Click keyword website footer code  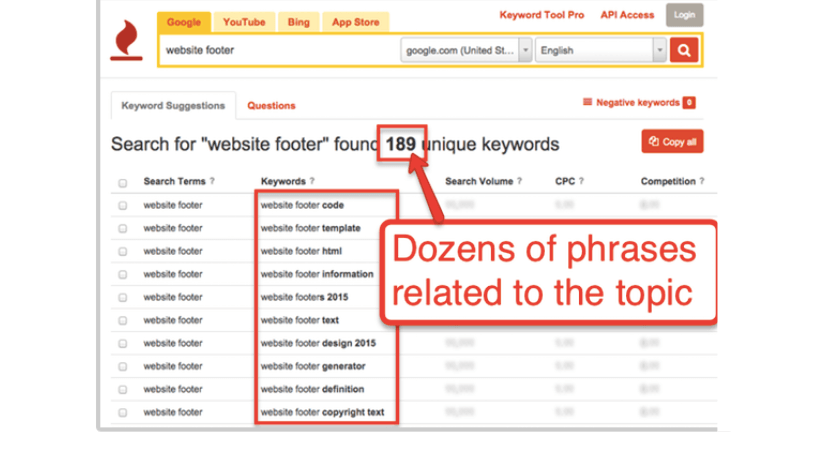[302, 205]
